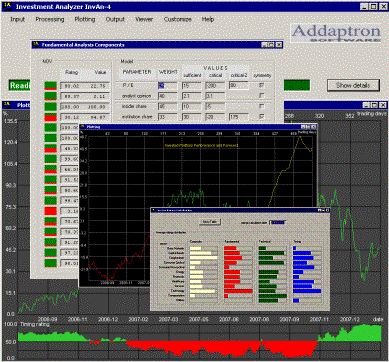389x362 pixels.
Task: Open the Plotting menu
Action: [x=85, y=19]
